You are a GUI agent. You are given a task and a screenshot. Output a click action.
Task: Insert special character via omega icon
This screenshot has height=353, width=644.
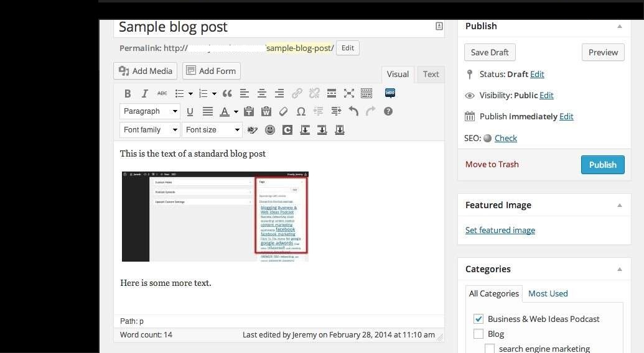pyautogui.click(x=301, y=111)
